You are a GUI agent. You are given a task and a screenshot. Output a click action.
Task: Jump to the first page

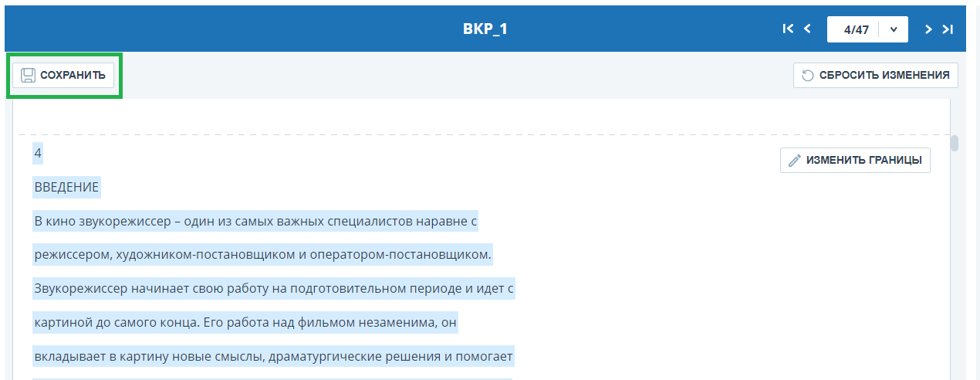click(788, 29)
